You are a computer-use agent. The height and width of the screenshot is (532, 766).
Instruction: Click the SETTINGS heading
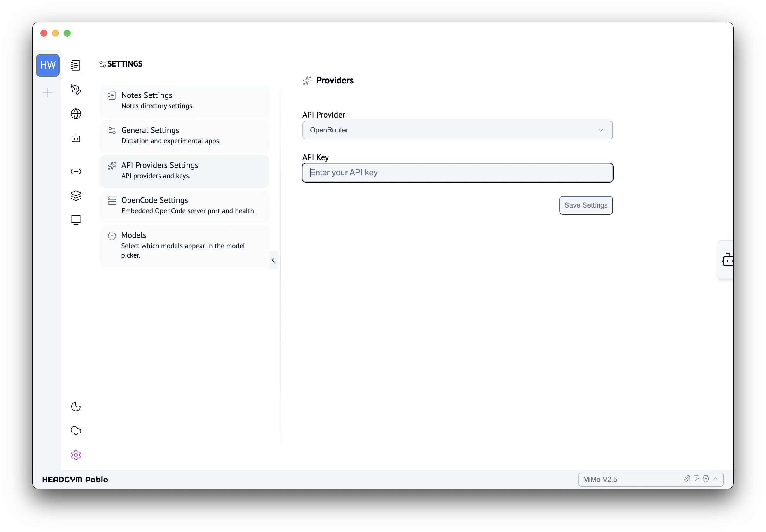coord(125,64)
